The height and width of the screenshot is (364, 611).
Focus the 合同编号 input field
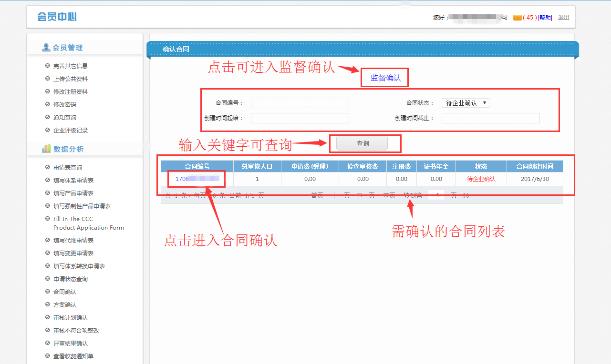300,103
